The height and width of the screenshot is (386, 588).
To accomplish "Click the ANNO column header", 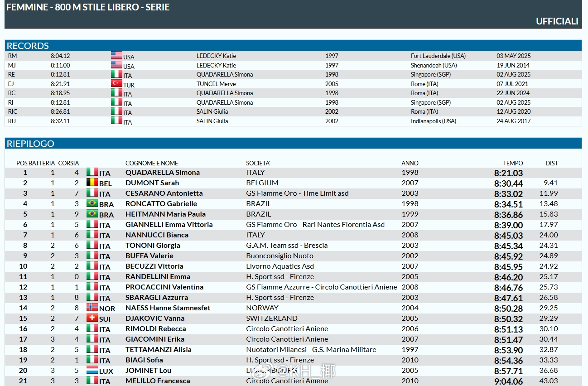I will 410,163.
